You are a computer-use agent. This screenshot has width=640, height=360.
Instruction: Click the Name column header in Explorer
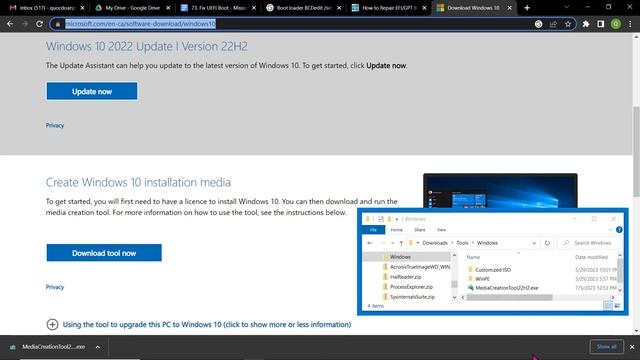click(473, 257)
